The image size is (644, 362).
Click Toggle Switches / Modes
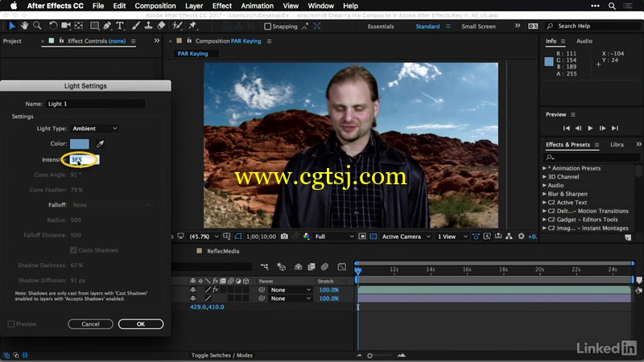222,356
